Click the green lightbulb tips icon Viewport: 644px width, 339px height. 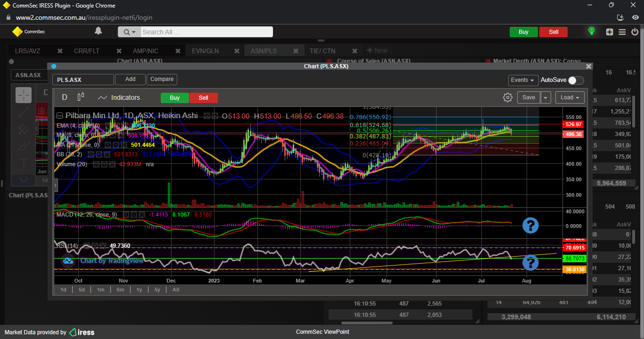pos(591,32)
